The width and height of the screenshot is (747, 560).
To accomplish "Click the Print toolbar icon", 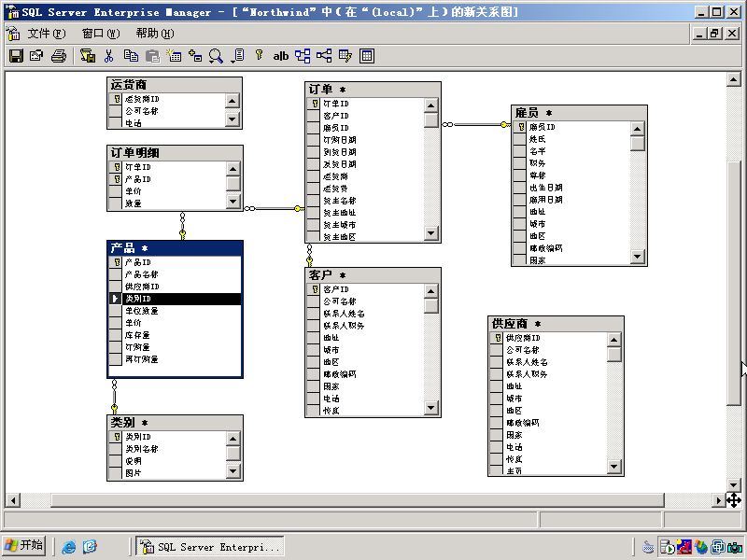I will point(58,56).
